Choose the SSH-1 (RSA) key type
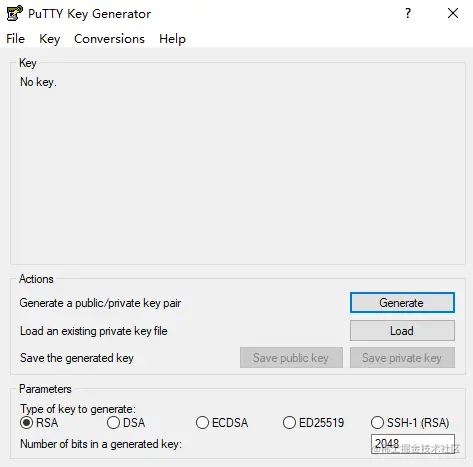This screenshot has height=467, width=473. coord(377,423)
